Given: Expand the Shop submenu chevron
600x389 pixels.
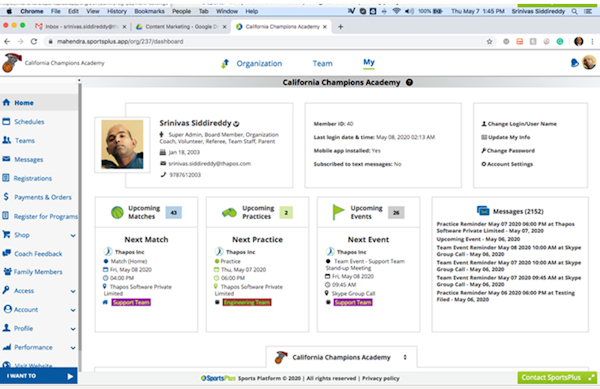Looking at the screenshot, I should point(73,235).
